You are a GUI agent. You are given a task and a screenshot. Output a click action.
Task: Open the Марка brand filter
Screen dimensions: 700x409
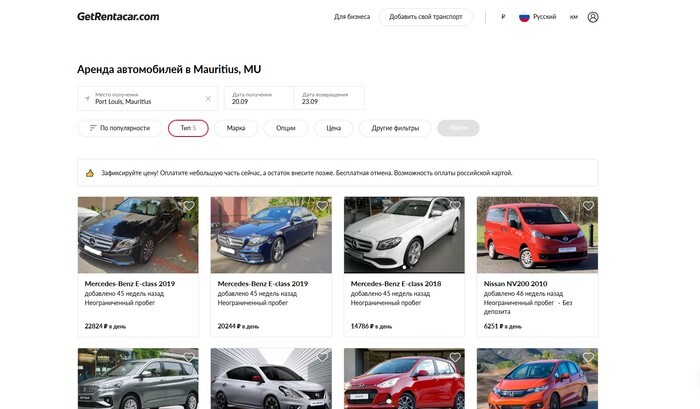point(236,128)
